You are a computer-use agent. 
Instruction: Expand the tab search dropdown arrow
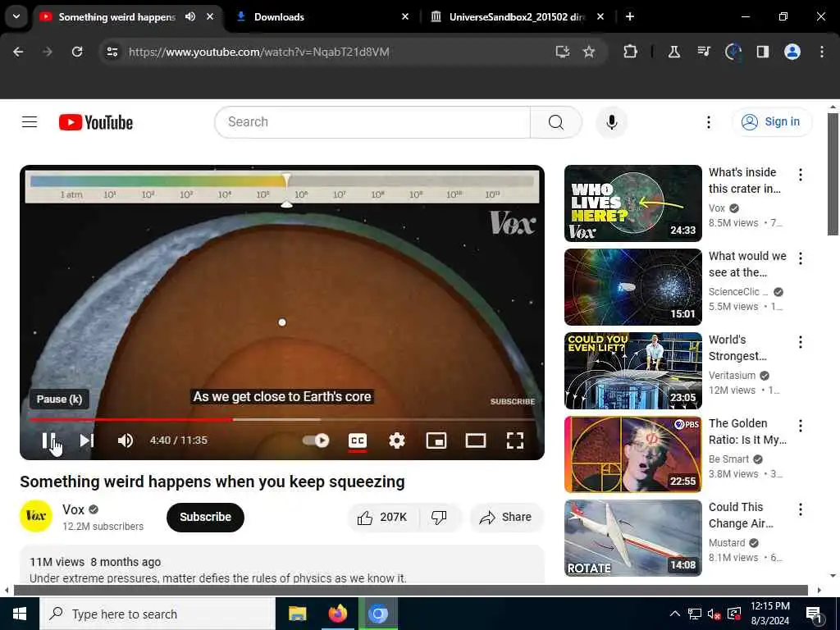click(x=16, y=16)
